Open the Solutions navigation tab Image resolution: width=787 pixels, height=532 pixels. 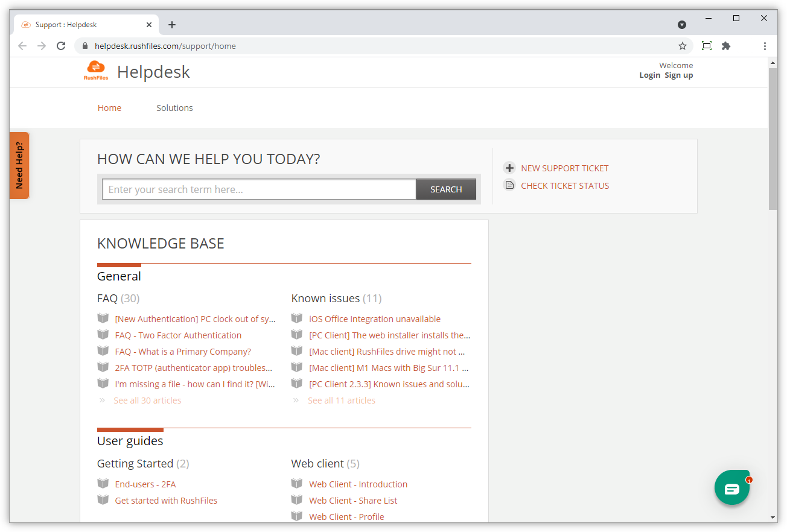pos(174,108)
